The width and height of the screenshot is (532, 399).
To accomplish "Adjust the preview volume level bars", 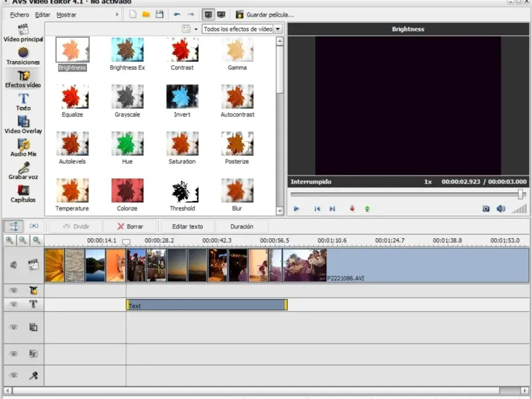I will point(519,209).
